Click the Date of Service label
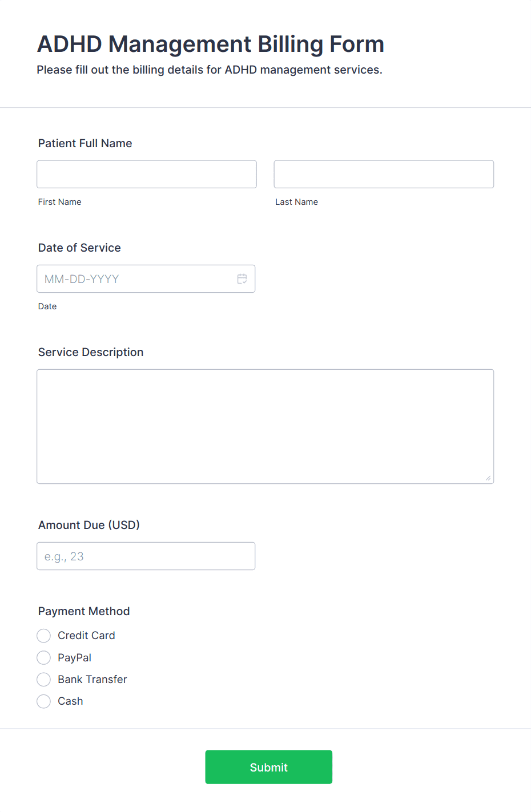Screen dimensions: 531x812 [x=79, y=248]
